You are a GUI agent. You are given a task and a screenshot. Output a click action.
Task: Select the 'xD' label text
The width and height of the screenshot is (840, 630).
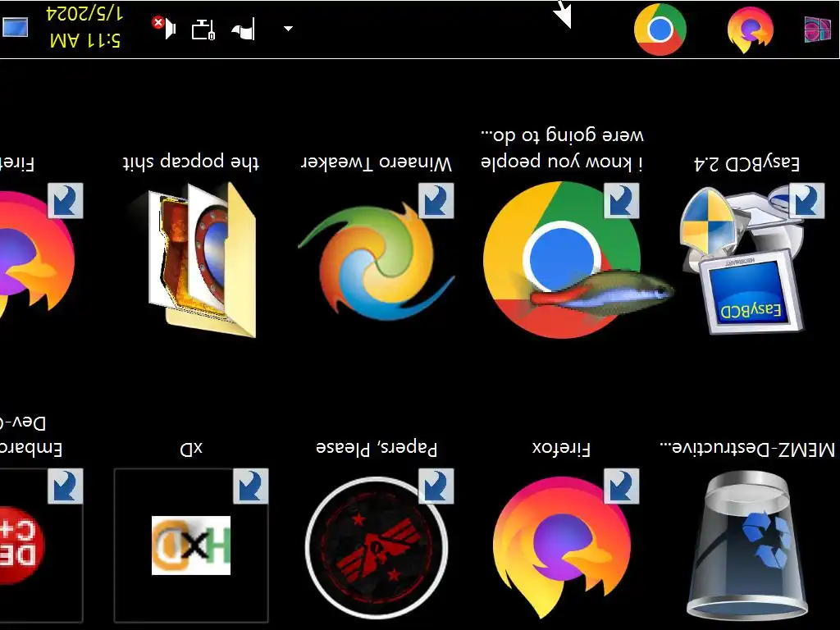[191, 449]
